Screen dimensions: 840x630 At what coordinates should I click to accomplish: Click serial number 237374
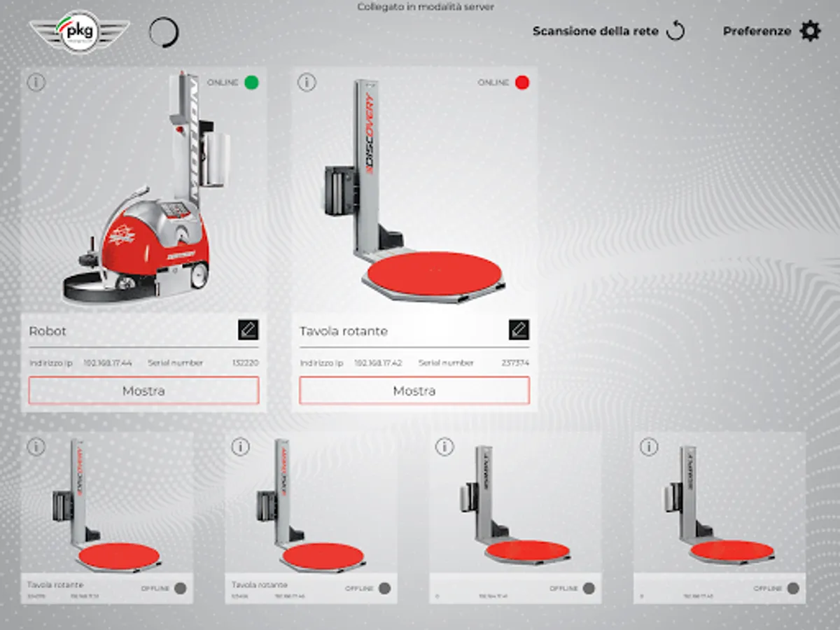516,363
